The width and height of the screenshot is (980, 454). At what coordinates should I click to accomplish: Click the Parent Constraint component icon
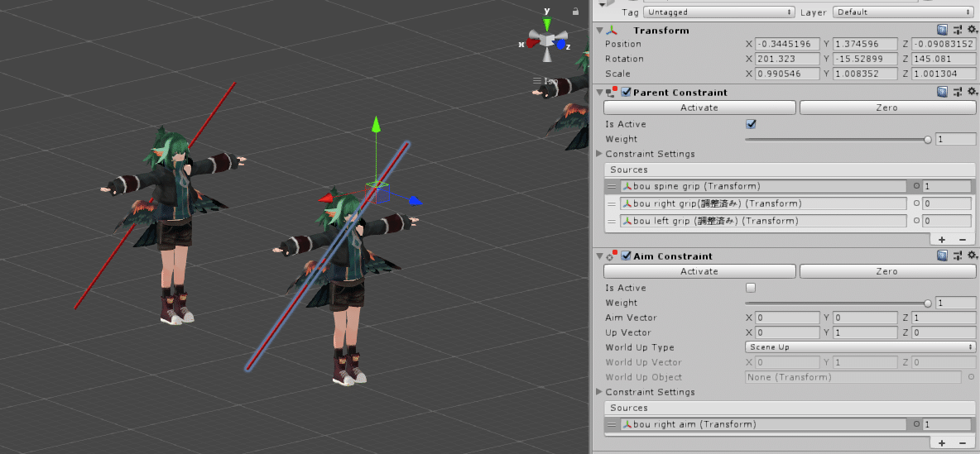click(x=612, y=93)
